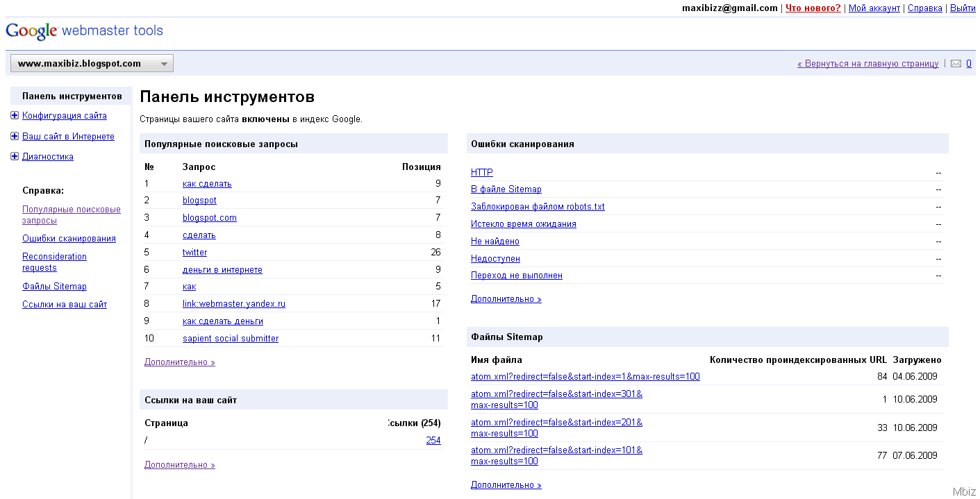Click position value 17 for link:webmaster.yandex.ru
Screen dimensions: 980x499
click(x=435, y=304)
